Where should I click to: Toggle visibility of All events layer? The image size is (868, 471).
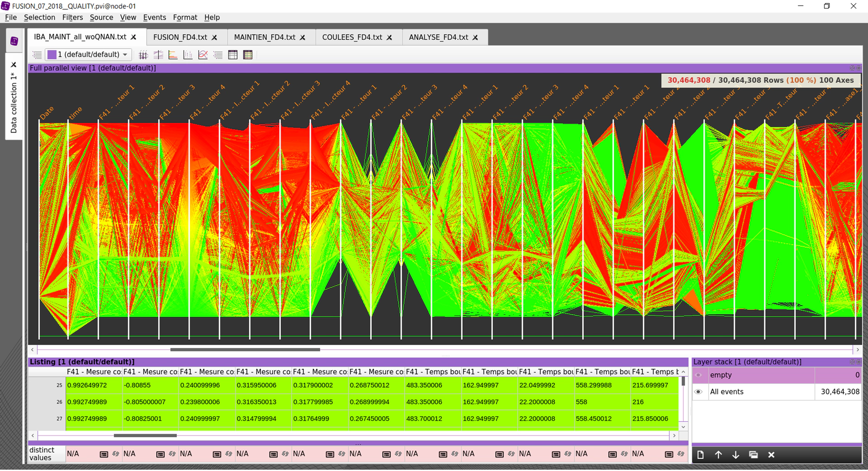[x=698, y=392]
